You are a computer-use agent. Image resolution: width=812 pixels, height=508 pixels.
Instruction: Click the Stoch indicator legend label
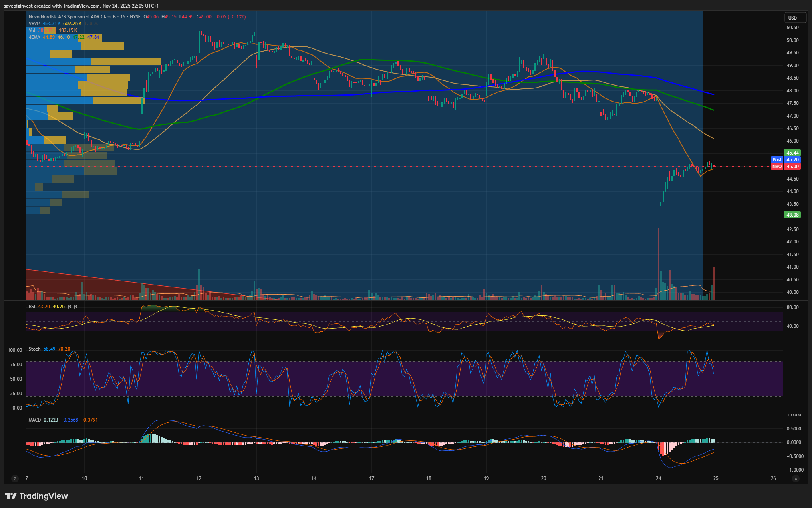(34, 349)
